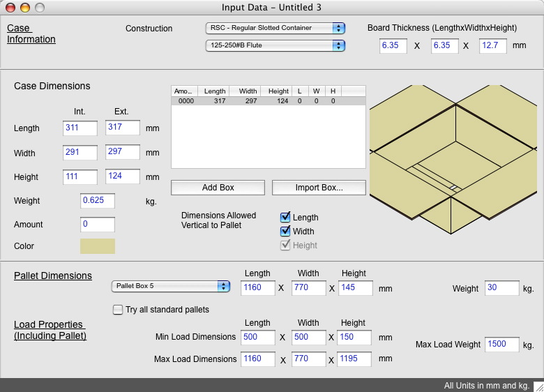Click the Amo... column header
This screenshot has width=544, height=392.
pyautogui.click(x=184, y=91)
